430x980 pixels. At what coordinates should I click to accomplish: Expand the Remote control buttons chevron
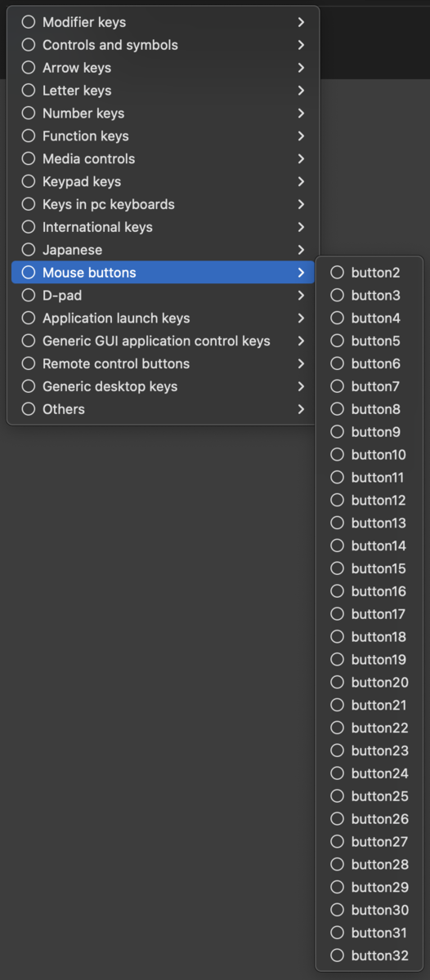pos(302,363)
